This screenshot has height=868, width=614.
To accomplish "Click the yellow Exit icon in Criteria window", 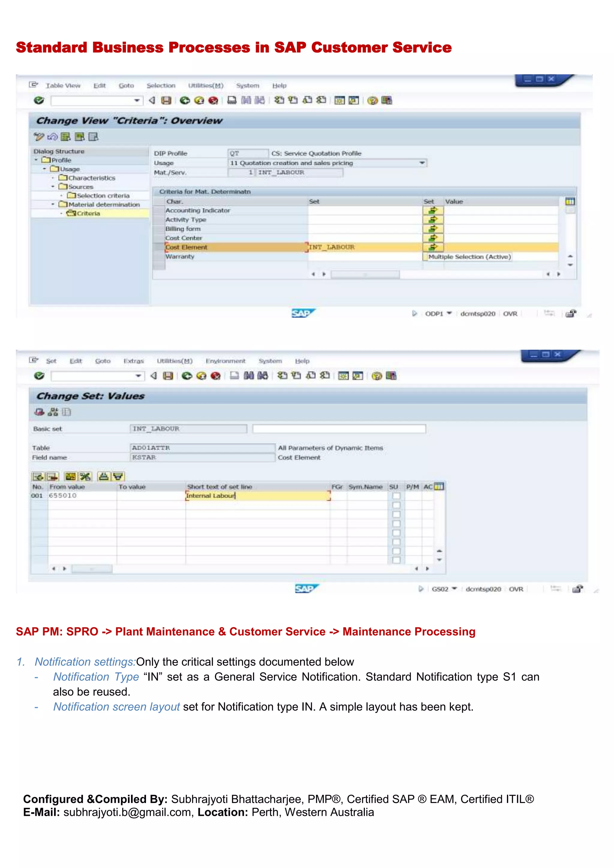I will coord(199,101).
